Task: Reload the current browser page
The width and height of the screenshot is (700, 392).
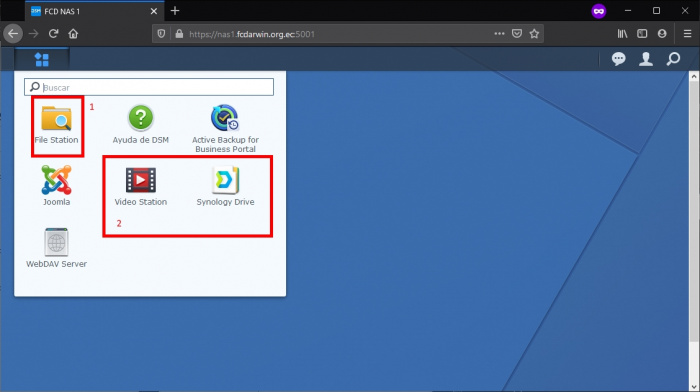Action: tap(54, 33)
